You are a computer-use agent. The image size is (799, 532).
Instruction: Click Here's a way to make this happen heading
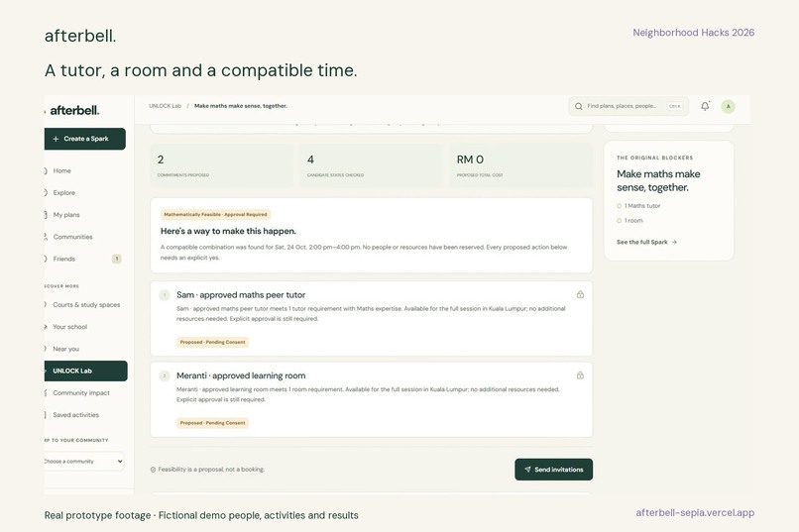(x=228, y=231)
